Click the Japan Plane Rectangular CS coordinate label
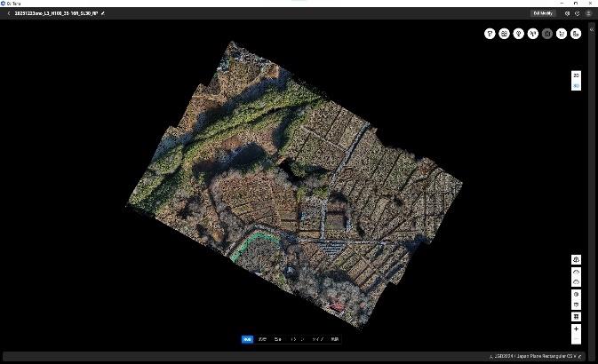Viewport: 598px width, 364px height. point(536,356)
